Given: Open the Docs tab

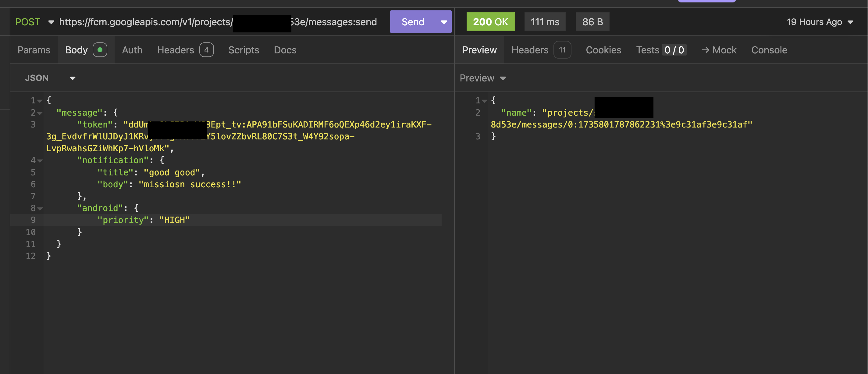Looking at the screenshot, I should click(x=285, y=50).
